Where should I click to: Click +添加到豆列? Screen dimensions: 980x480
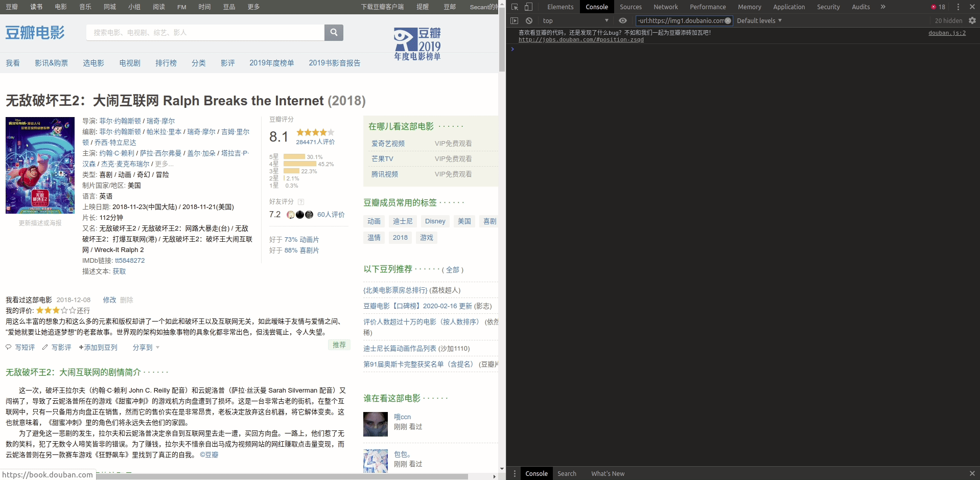point(98,347)
